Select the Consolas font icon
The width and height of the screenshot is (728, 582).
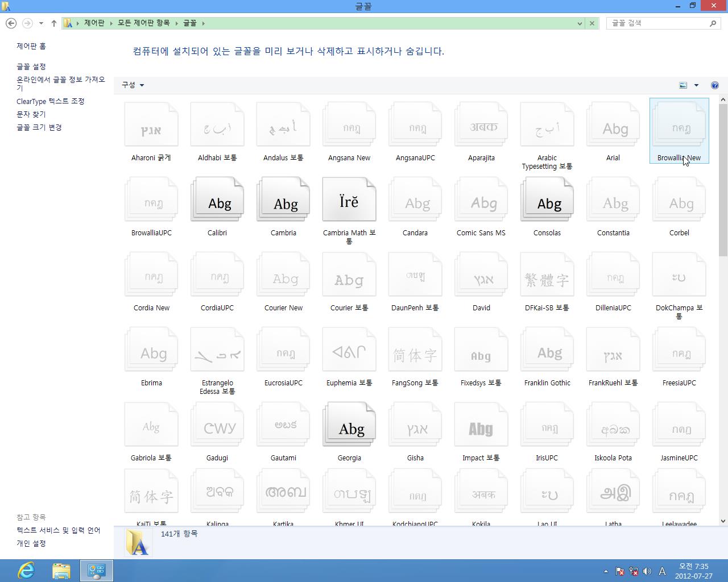point(547,200)
